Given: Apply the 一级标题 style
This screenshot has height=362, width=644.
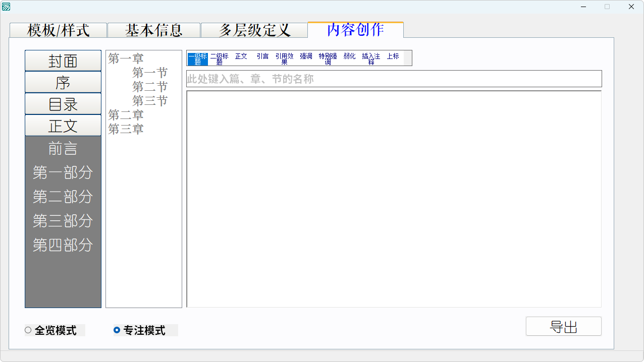Looking at the screenshot, I should click(x=198, y=58).
